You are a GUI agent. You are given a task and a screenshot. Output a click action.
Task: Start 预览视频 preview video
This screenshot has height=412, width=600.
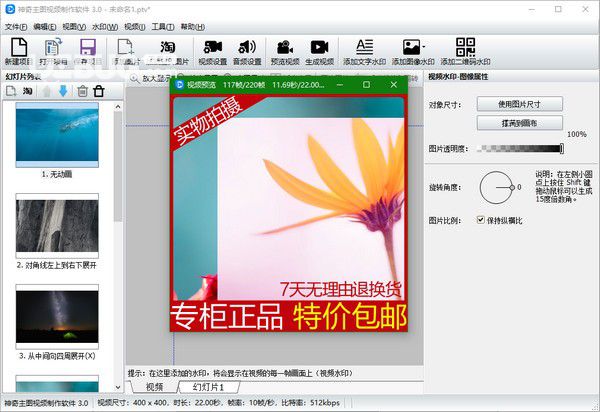point(285,52)
